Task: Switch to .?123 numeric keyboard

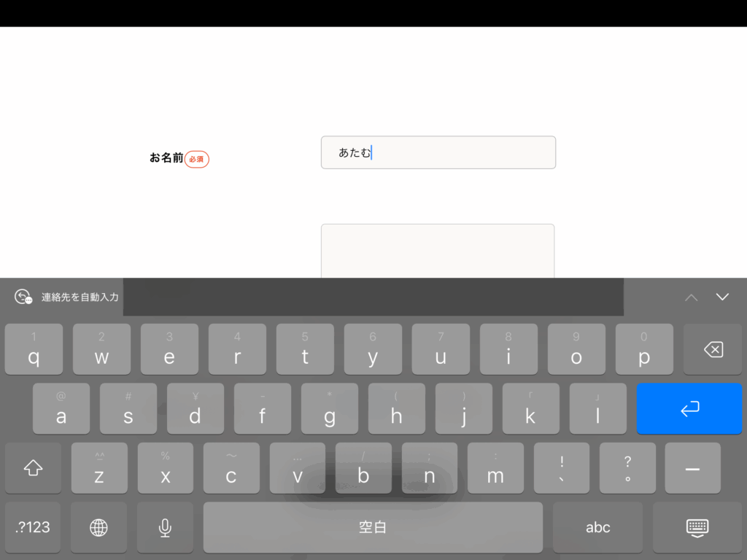Action: click(x=33, y=527)
